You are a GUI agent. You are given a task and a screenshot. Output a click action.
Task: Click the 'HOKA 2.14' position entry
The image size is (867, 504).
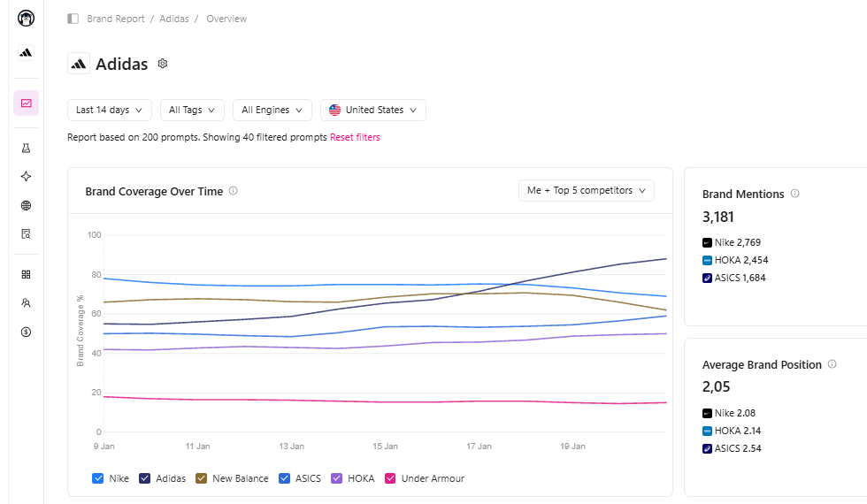[x=732, y=431]
